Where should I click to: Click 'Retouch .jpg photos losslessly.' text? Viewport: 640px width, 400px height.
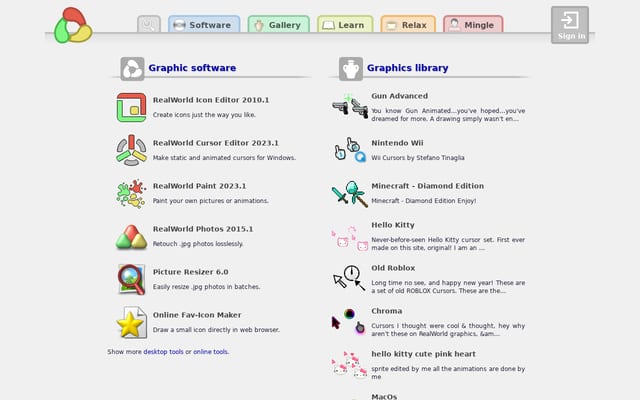[x=198, y=244]
